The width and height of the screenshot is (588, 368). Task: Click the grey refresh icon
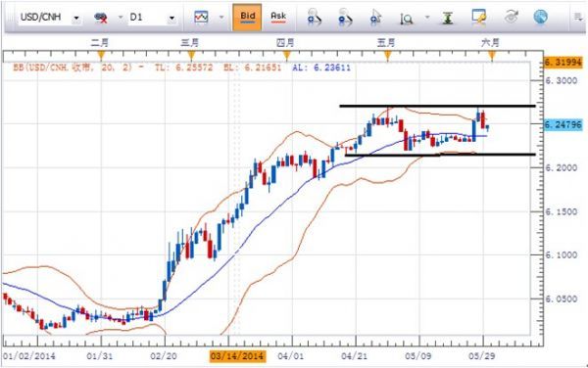point(511,18)
